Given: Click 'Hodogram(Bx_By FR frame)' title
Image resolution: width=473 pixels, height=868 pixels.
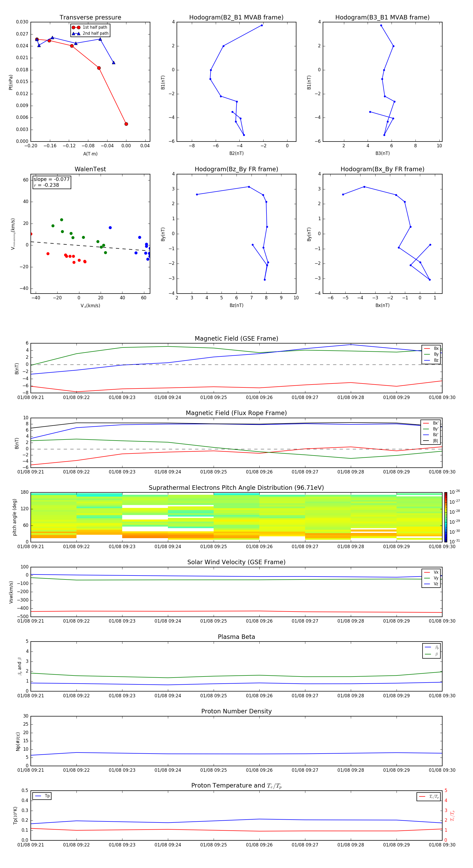Looking at the screenshot, I should pyautogui.click(x=382, y=169).
